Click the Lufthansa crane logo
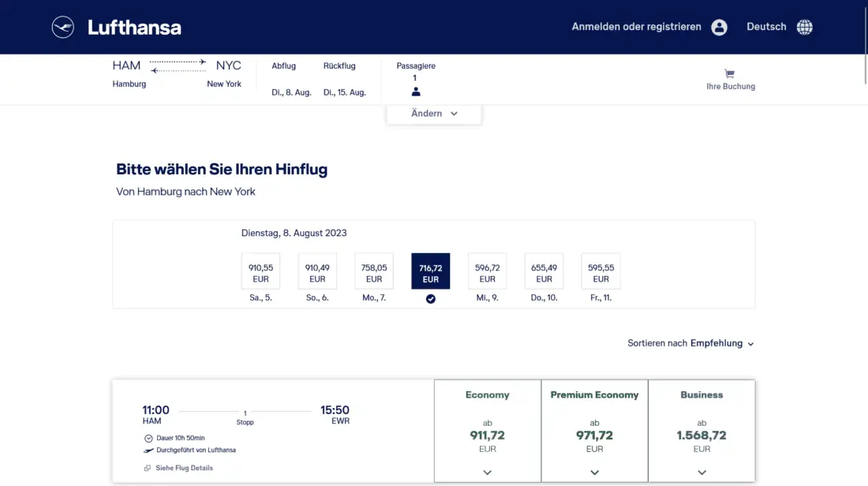The width and height of the screenshot is (868, 486). (x=63, y=28)
